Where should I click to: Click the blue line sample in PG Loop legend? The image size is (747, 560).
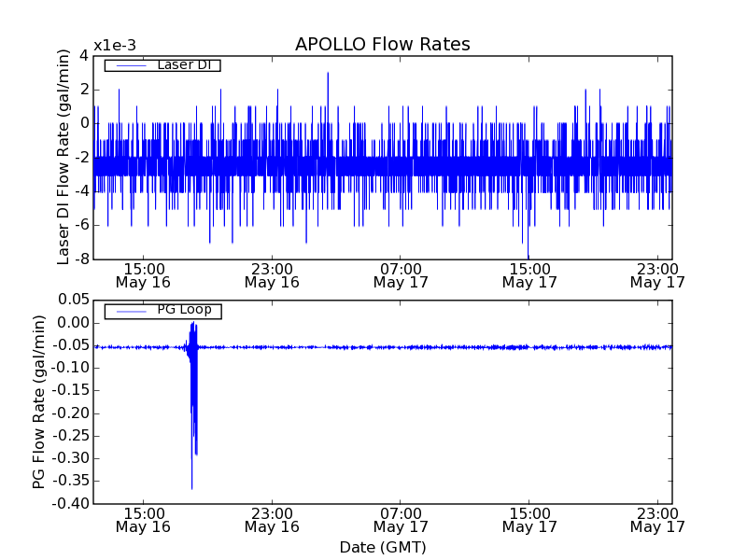[x=130, y=311]
